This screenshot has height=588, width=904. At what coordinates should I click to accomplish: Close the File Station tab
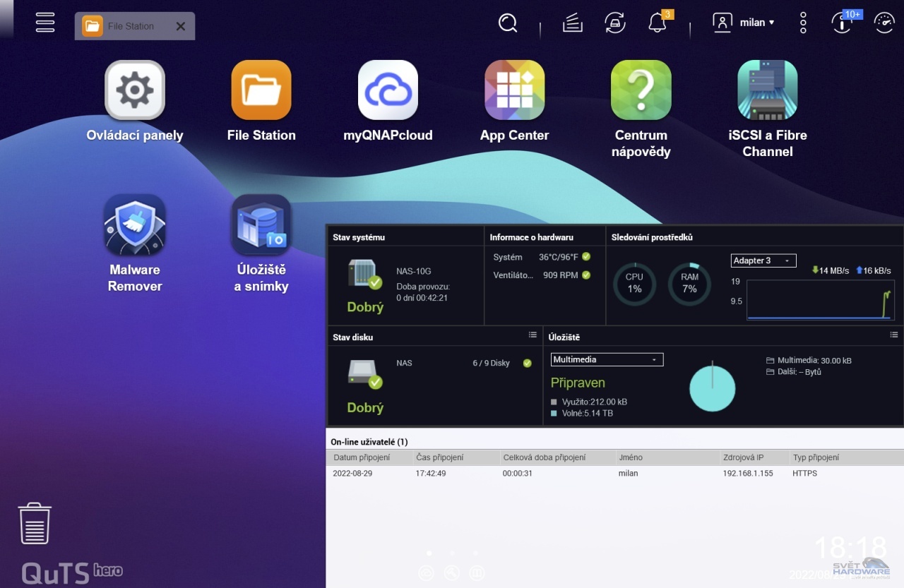point(180,26)
